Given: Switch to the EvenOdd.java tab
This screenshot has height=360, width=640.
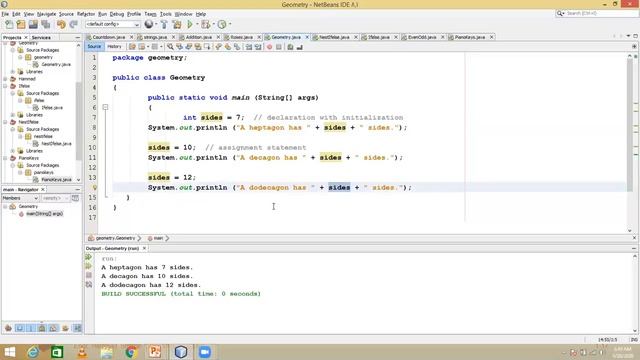Looking at the screenshot, I should tap(422, 37).
